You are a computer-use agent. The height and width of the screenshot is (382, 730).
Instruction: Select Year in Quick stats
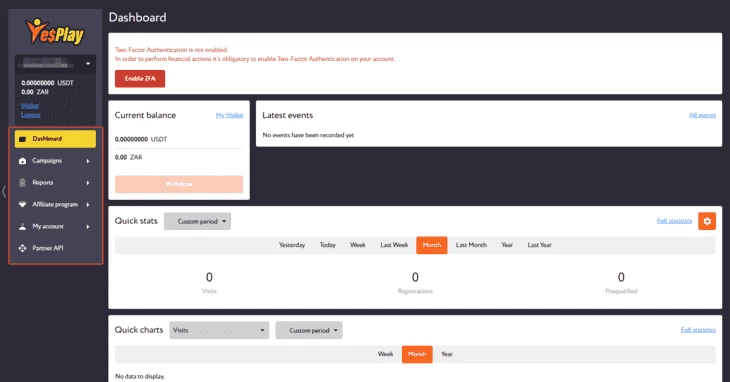(507, 245)
